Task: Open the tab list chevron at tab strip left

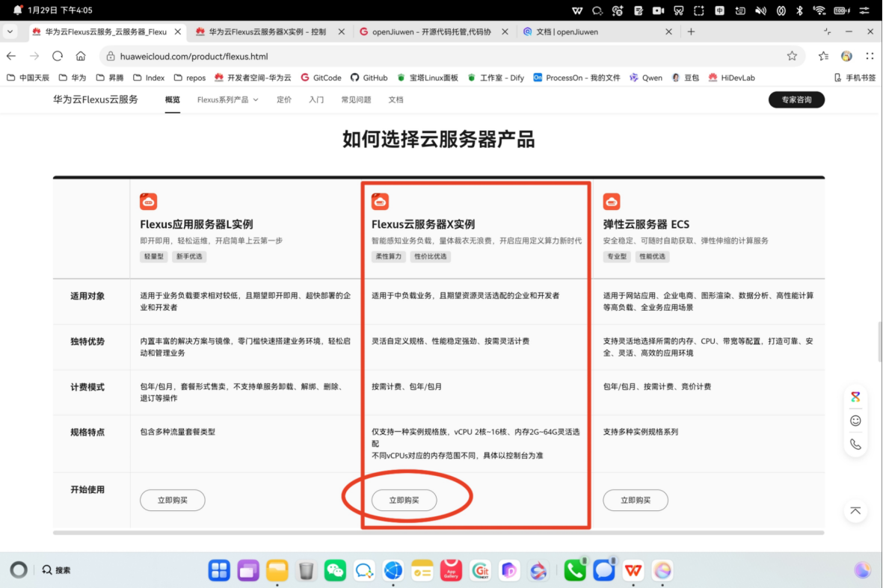Action: tap(10, 32)
